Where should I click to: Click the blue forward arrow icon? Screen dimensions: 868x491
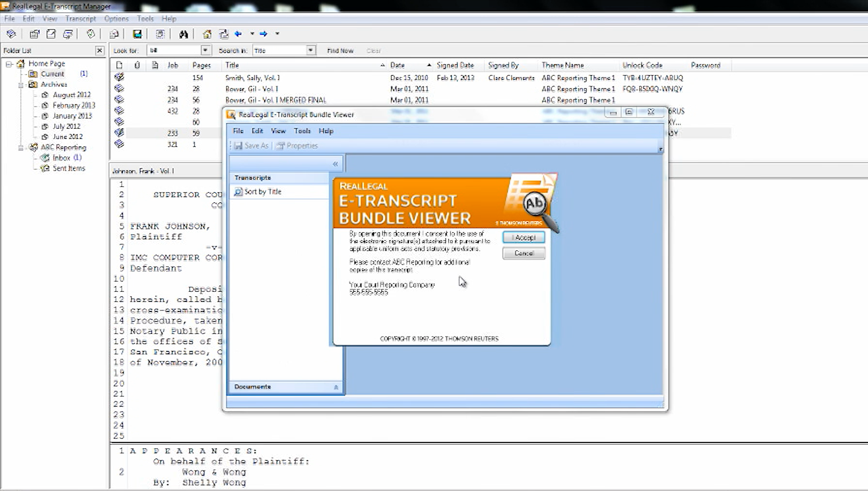263,34
